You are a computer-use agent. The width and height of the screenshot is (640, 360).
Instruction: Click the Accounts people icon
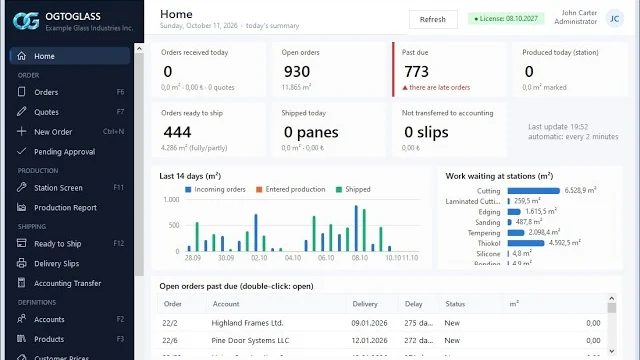click(22, 319)
